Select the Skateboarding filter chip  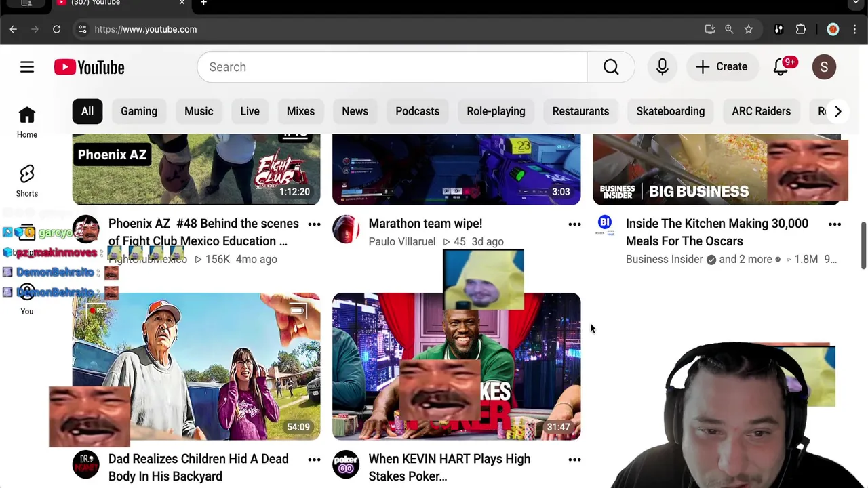tap(671, 111)
